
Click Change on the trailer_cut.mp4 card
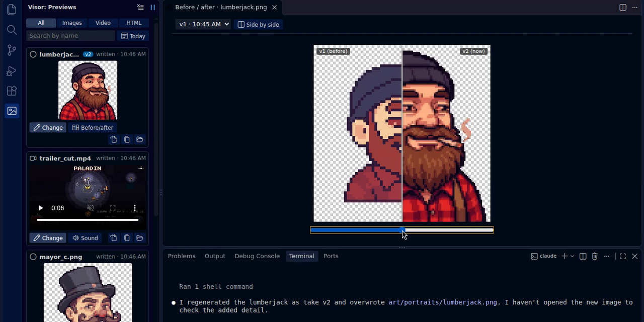[48, 238]
